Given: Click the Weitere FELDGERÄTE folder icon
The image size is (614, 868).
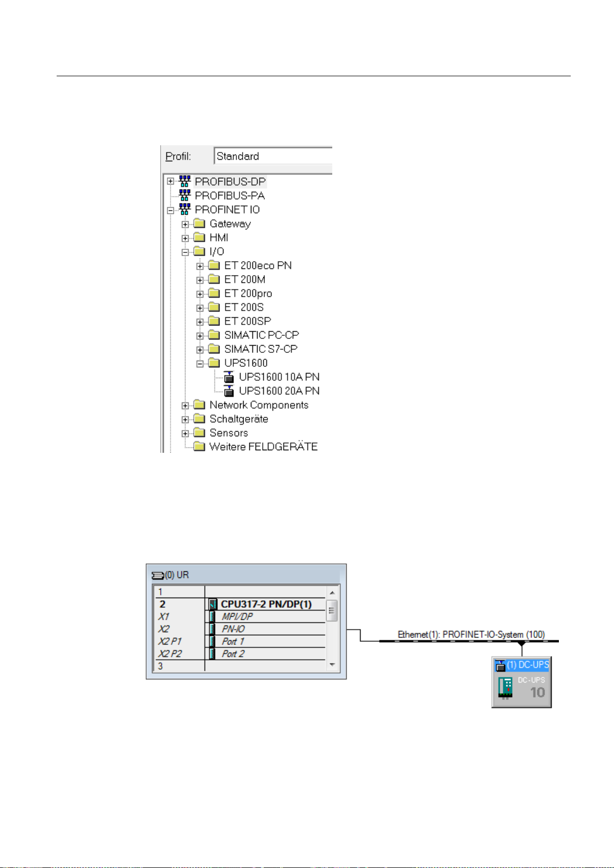Looking at the screenshot, I should pos(199,447).
